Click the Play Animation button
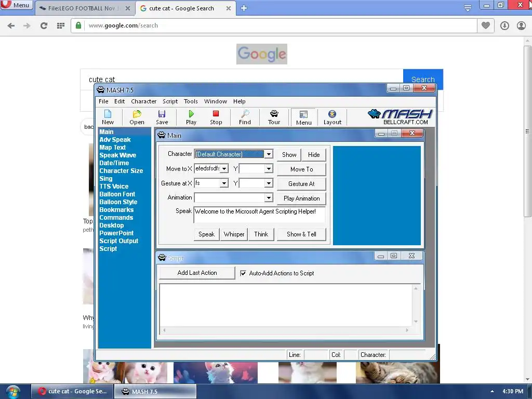Screen dimensions: 532x399 pos(302,198)
